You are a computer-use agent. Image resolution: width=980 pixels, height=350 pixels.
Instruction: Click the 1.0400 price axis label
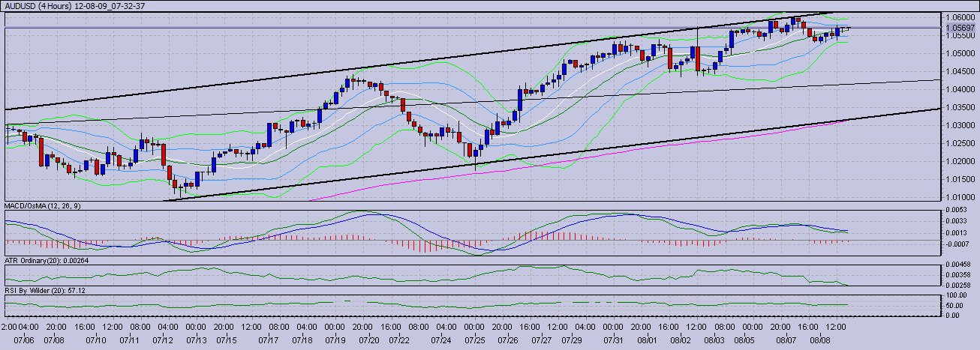click(959, 89)
